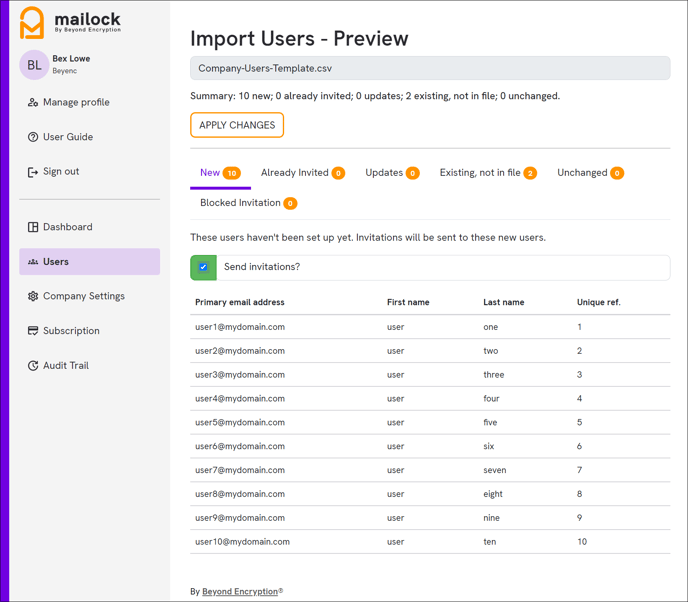
Task: Click user10@mydomain.com in the table
Action: tap(242, 542)
